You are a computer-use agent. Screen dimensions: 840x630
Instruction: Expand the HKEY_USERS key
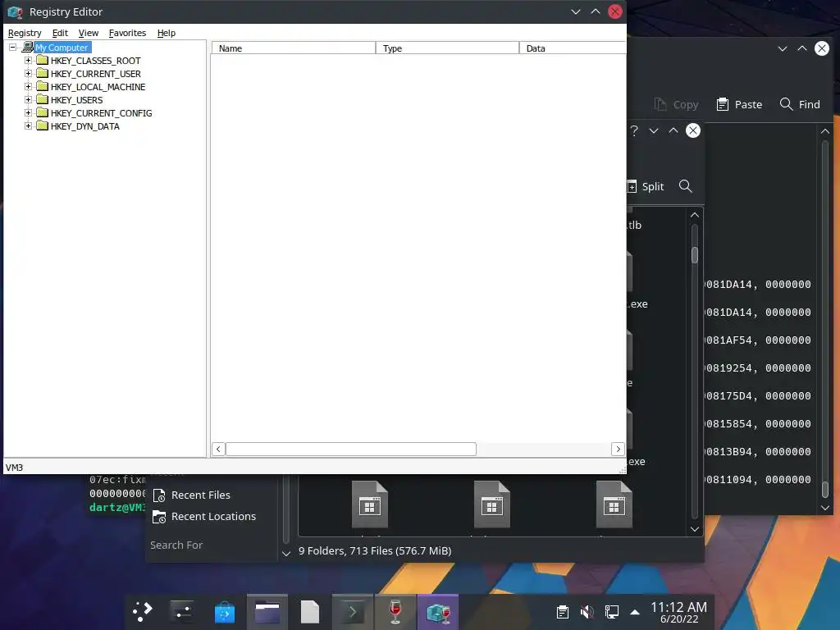[x=29, y=100]
